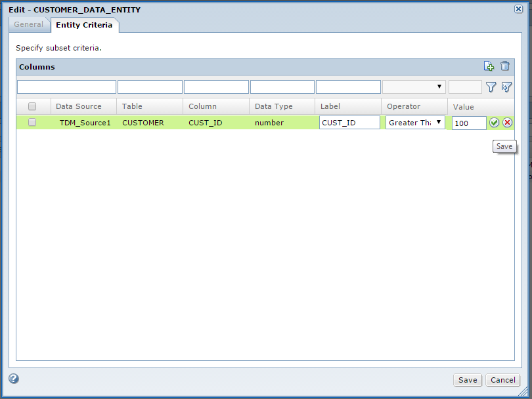
Task: Select the CUSTOMER table cell
Action: 143,123
